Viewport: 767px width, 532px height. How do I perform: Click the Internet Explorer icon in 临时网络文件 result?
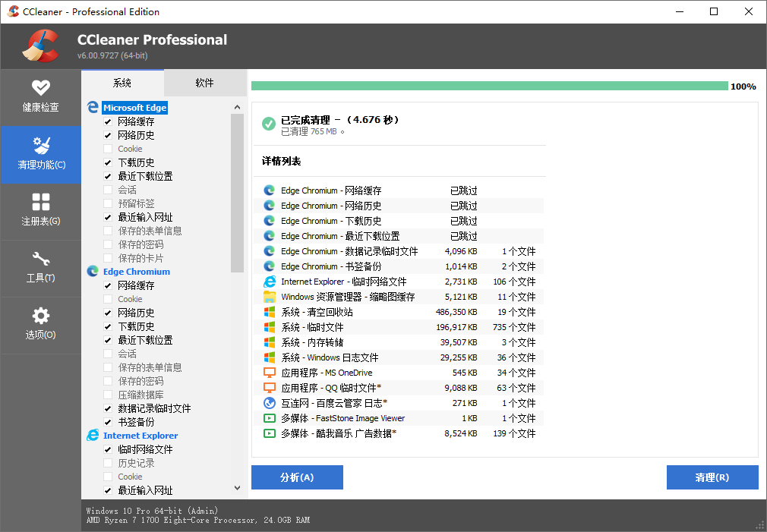click(269, 281)
